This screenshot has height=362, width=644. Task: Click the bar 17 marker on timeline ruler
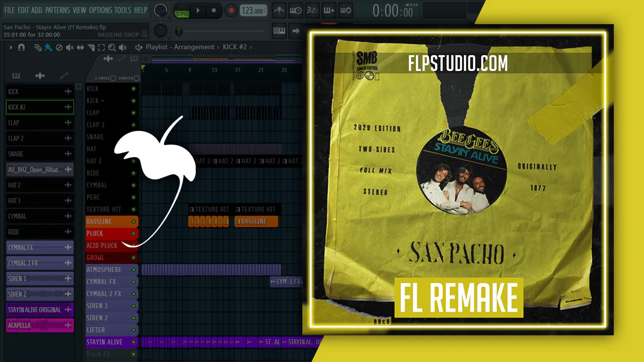click(x=237, y=70)
